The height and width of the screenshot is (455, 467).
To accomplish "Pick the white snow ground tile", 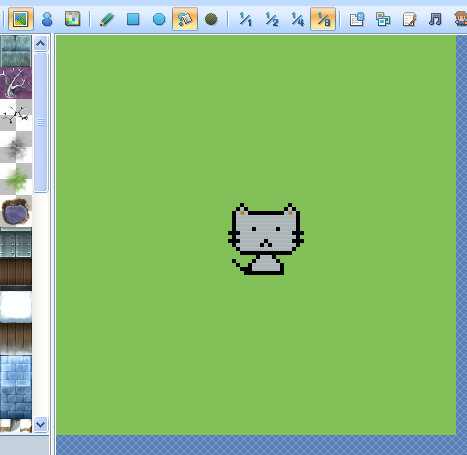I will click(16, 307).
